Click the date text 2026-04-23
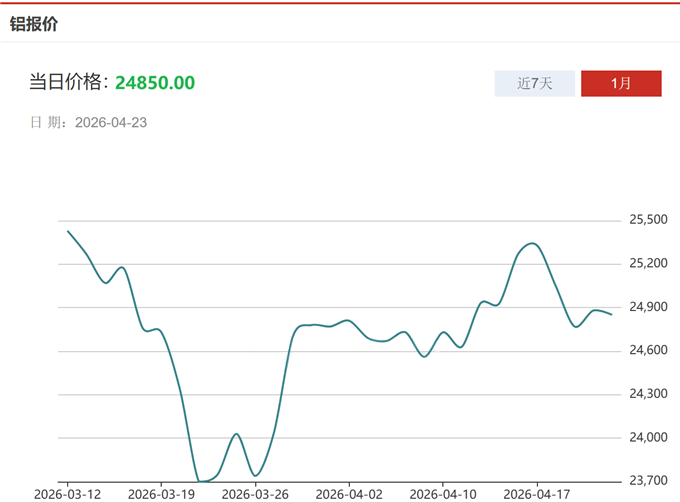The image size is (680, 502). [x=111, y=122]
